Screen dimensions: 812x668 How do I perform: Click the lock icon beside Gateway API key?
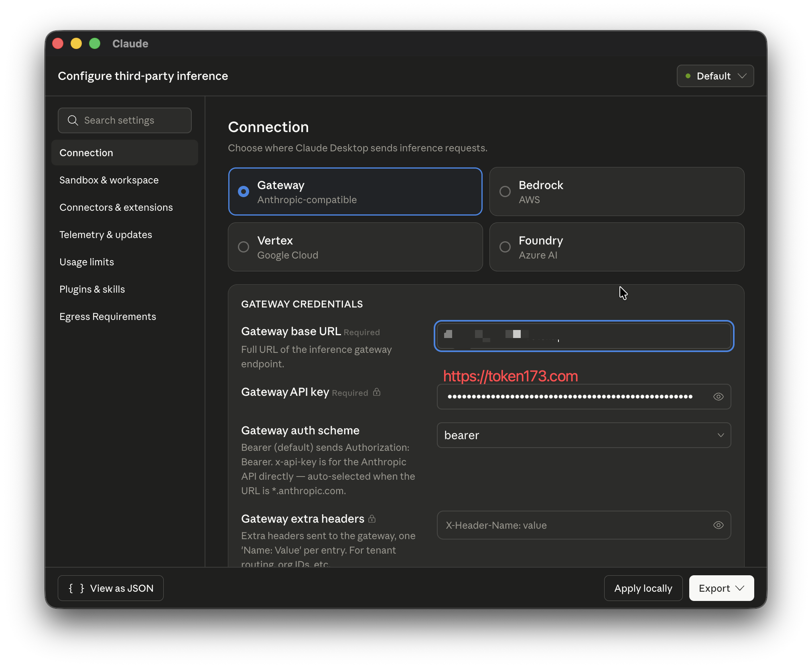click(x=376, y=392)
